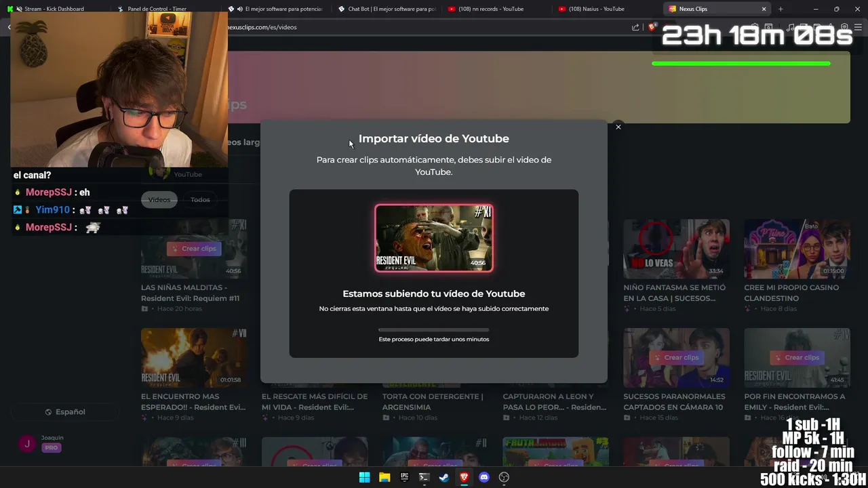Open OBS Studio from the taskbar
This screenshot has width=868, height=488.
pos(504,477)
